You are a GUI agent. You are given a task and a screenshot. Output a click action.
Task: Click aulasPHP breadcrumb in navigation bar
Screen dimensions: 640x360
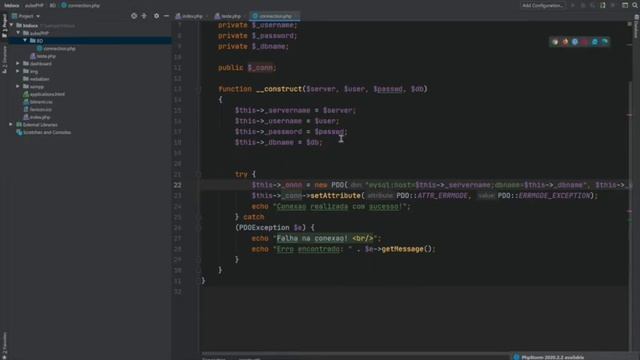tap(34, 5)
